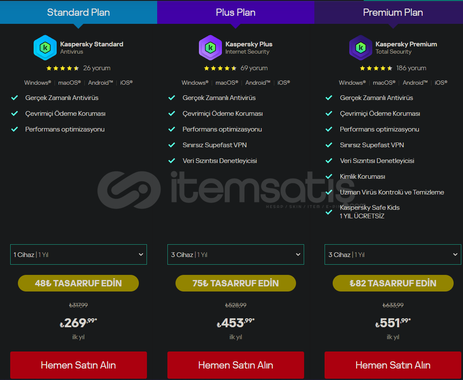Open the 186 yorum reviews link
Screen dimensions: 463x380
(411, 68)
